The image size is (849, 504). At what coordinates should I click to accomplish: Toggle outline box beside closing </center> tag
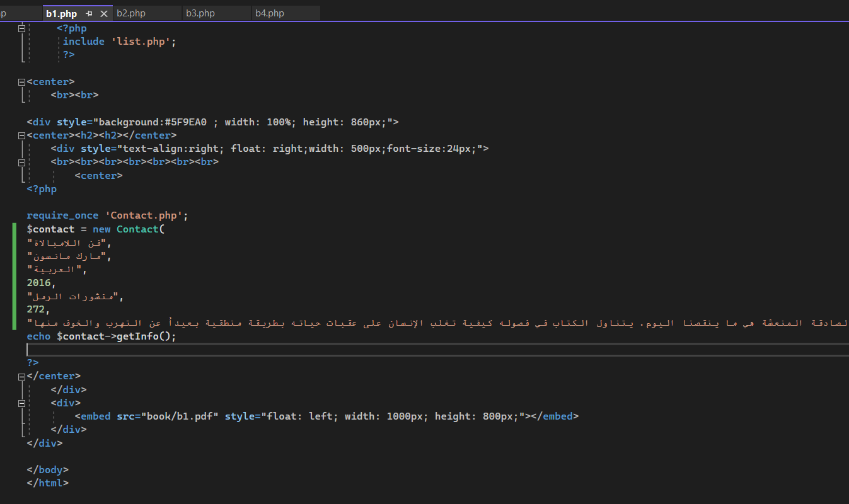(22, 377)
